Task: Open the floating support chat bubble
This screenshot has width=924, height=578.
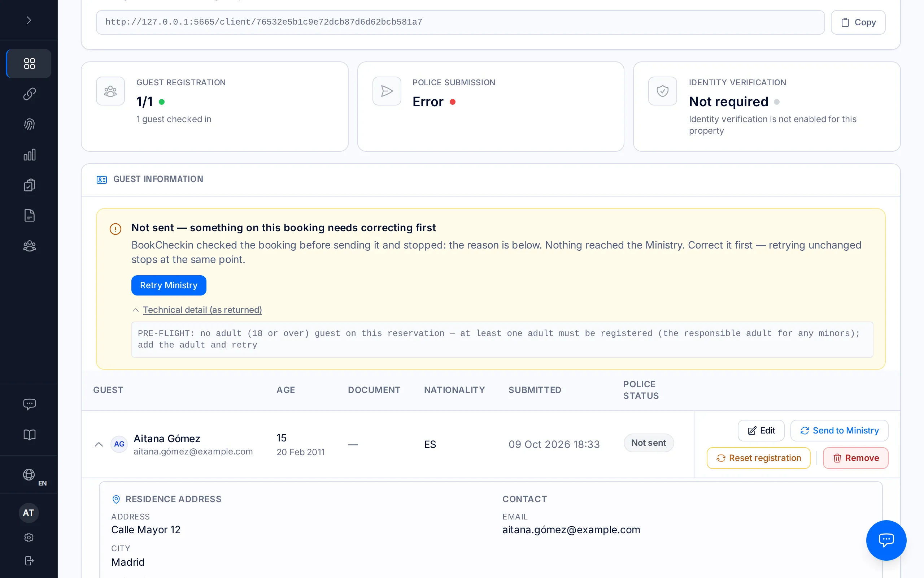Action: pos(886,540)
